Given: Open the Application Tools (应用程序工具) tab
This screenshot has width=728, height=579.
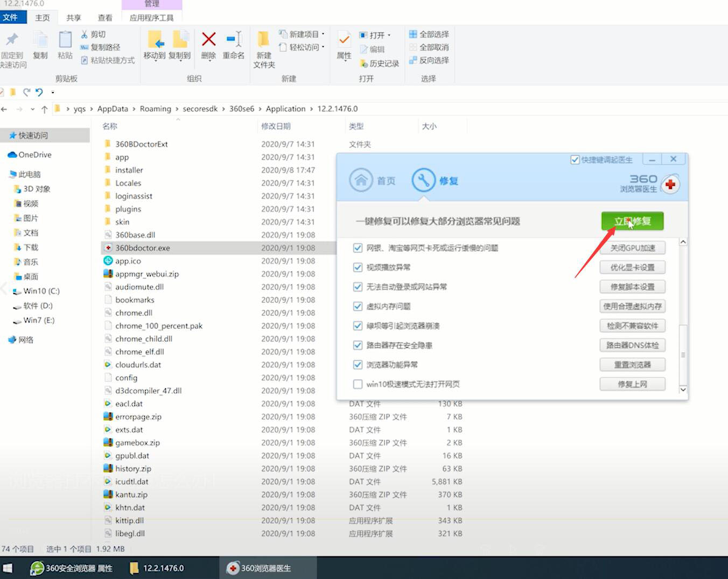Looking at the screenshot, I should point(151,18).
